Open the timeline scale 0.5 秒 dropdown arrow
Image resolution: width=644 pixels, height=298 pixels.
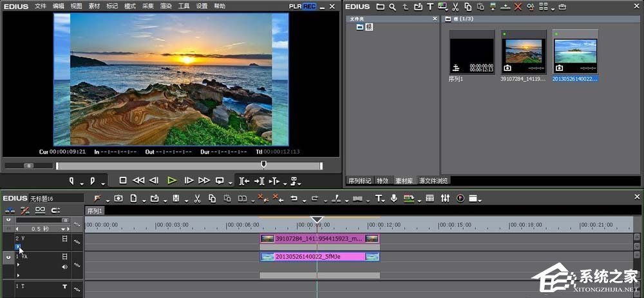[64, 229]
